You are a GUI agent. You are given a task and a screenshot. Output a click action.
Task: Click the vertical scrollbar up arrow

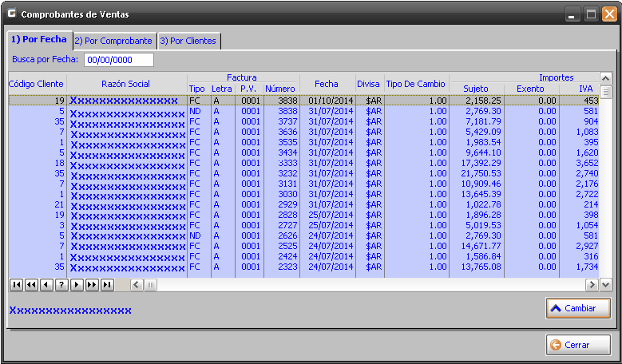pyautogui.click(x=605, y=78)
